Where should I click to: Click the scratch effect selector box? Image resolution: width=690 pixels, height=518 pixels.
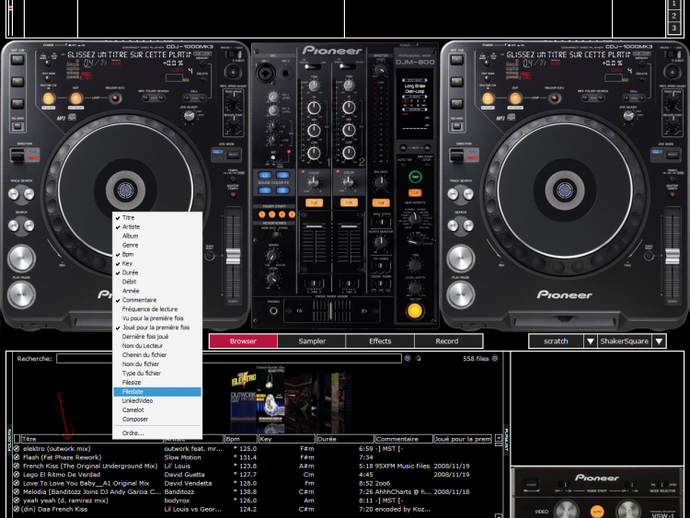pyautogui.click(x=556, y=341)
